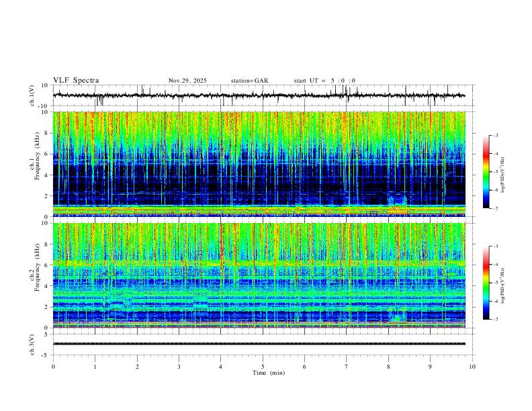Screen dimensions: 532x411
Task: Click the "2" kHz tick on the ch.2 frequency axis
Action: pyautogui.click(x=47, y=307)
